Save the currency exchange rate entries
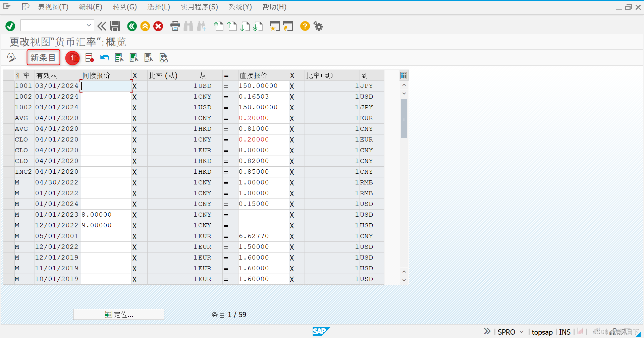 [x=115, y=26]
